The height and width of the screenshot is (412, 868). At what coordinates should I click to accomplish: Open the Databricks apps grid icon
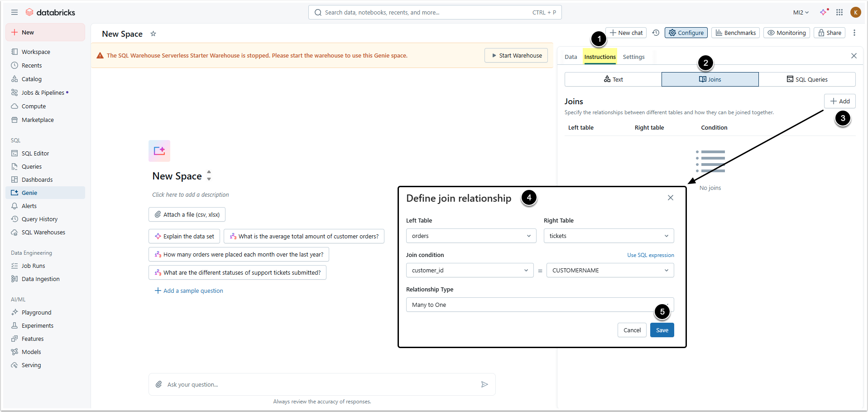[x=839, y=12]
